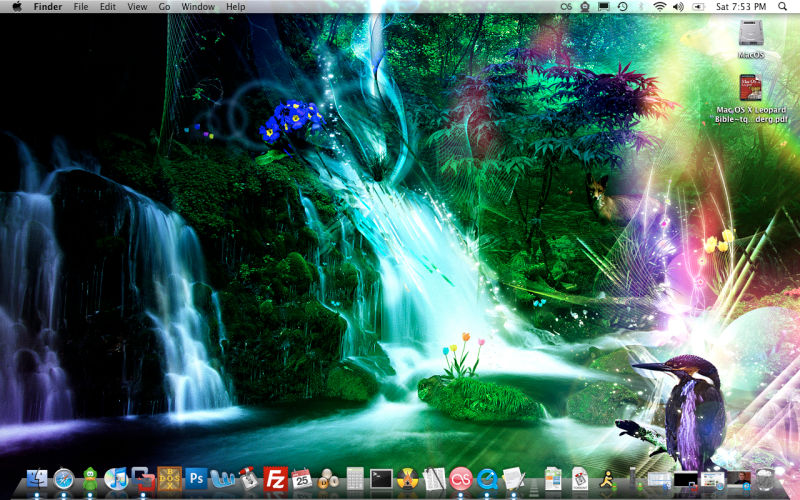Image resolution: width=800 pixels, height=500 pixels.
Task: Open the Help menu
Action: [236, 7]
